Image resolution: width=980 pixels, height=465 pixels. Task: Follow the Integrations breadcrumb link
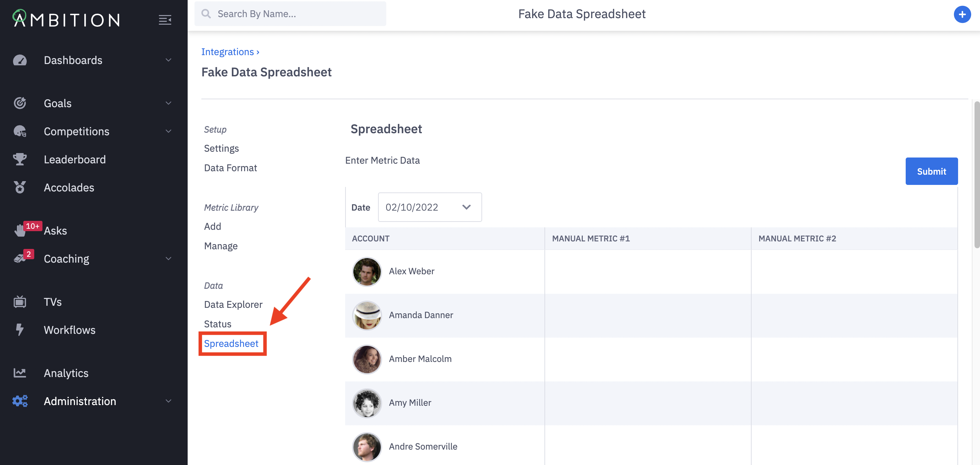227,52
